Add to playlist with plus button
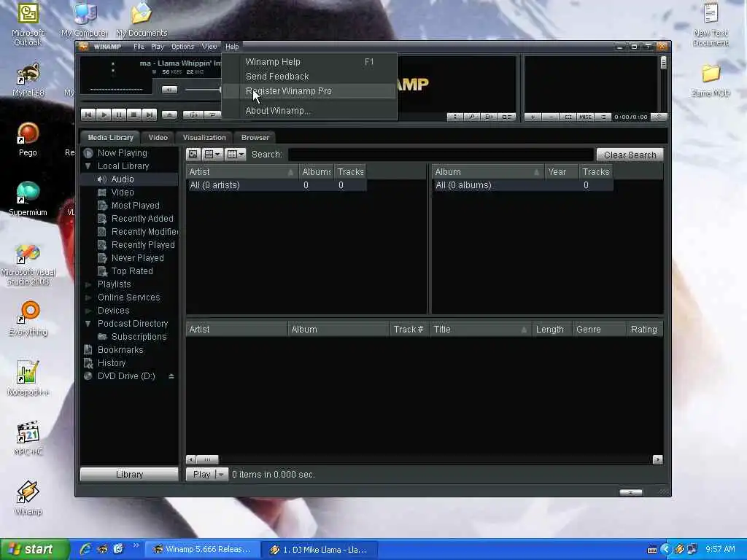This screenshot has height=560, width=747. [x=533, y=117]
